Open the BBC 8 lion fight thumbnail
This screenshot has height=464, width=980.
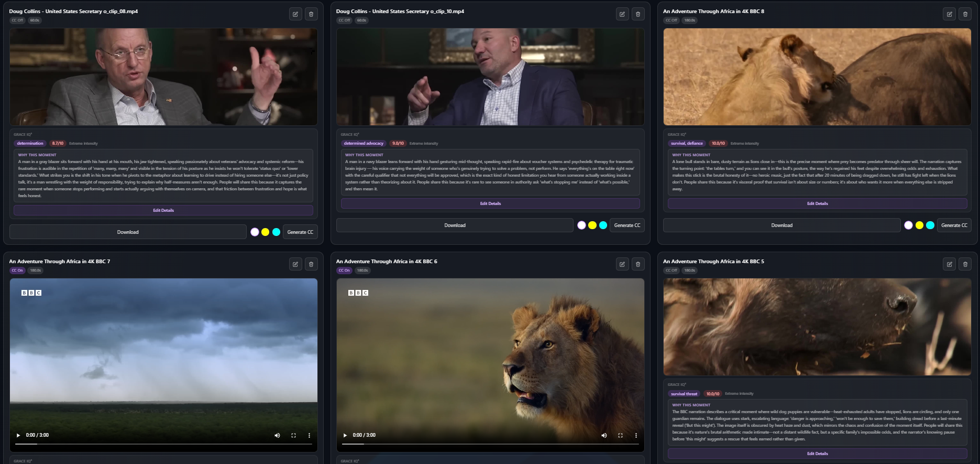click(817, 77)
